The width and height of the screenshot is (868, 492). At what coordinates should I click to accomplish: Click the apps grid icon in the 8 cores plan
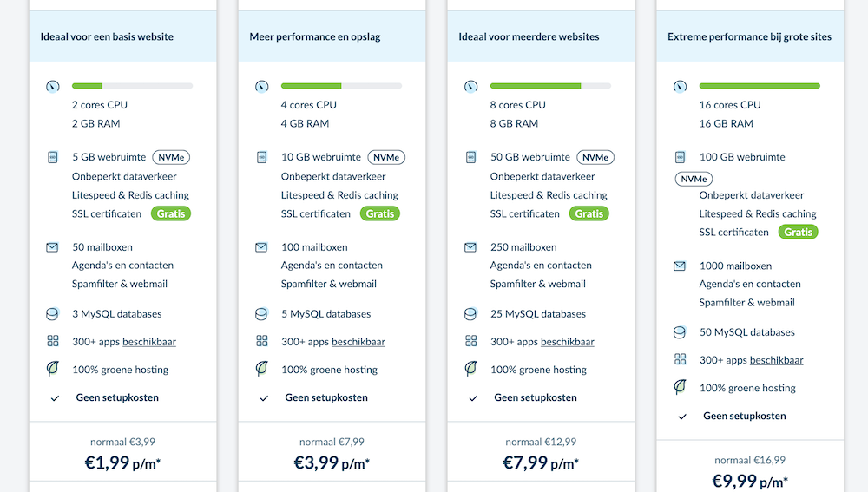pyautogui.click(x=470, y=342)
